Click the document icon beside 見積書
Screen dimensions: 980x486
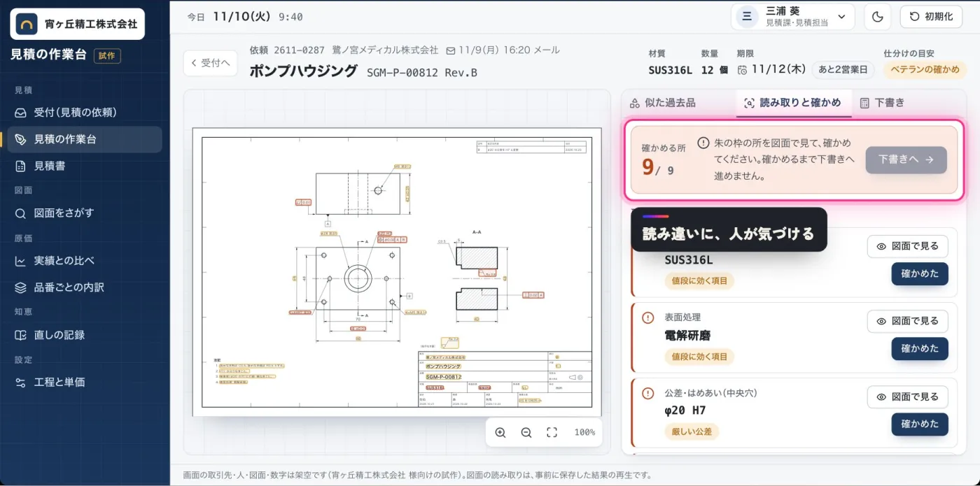pos(20,166)
